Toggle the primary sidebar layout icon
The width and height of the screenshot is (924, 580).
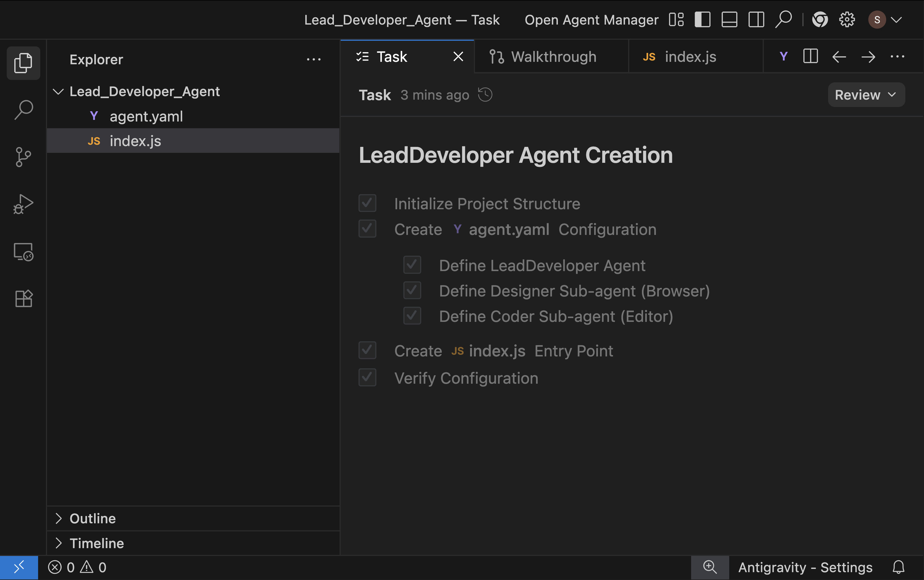(x=703, y=19)
